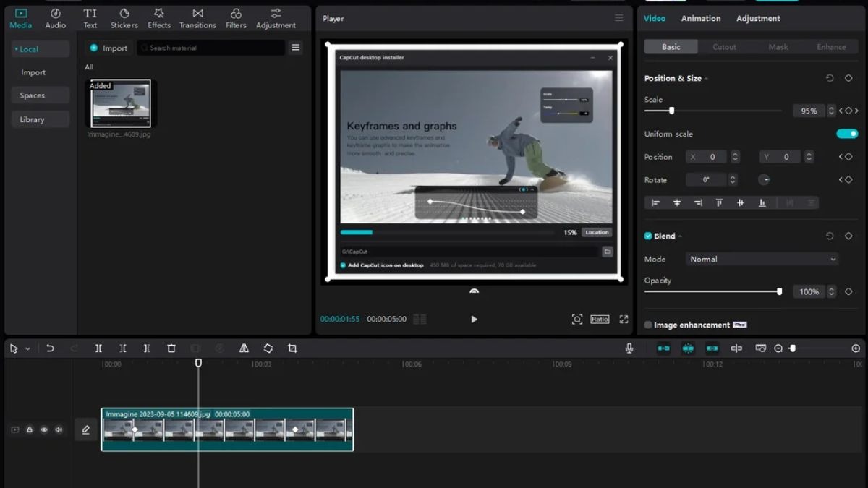Image resolution: width=868 pixels, height=488 pixels.
Task: Click the Scale slider handle
Action: pyautogui.click(x=671, y=111)
